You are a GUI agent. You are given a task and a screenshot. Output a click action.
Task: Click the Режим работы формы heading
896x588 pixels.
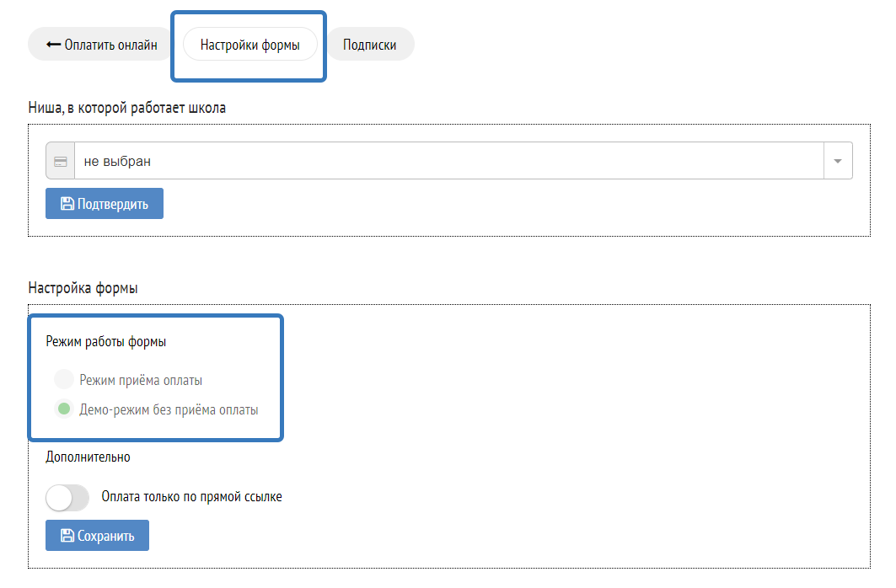pyautogui.click(x=105, y=342)
